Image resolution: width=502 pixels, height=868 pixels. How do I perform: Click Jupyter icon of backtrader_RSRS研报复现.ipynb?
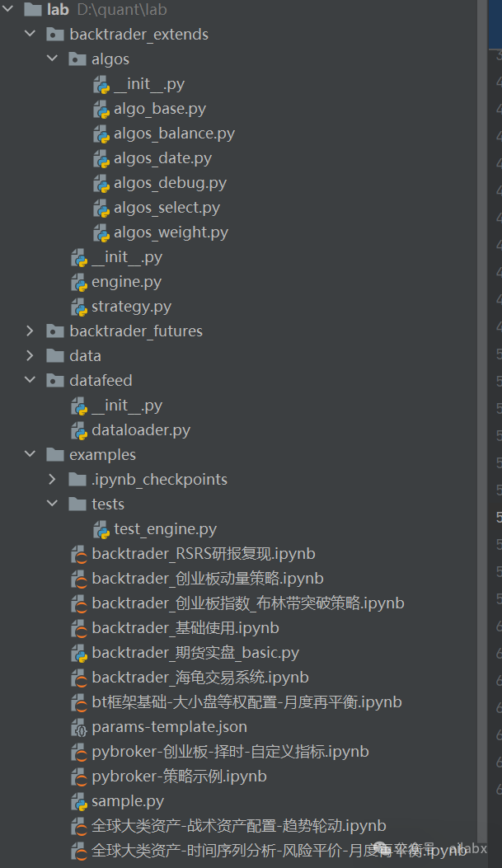[x=79, y=554]
